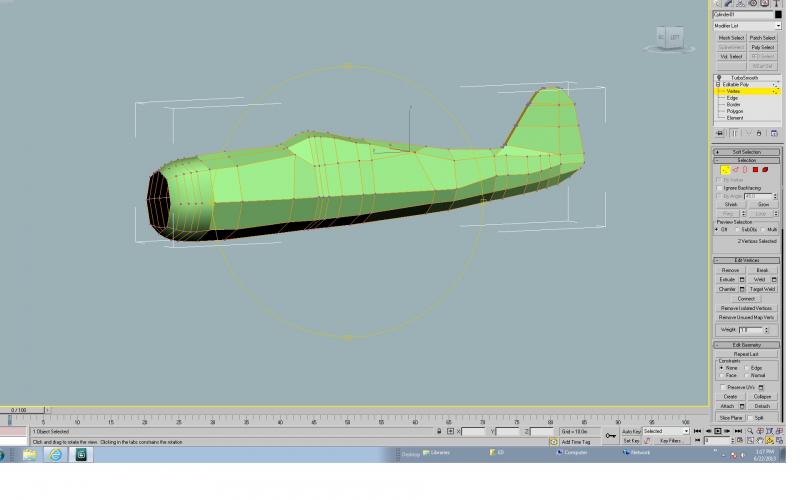Click the Selection Lock padlock icon
The width and height of the screenshot is (800, 500).
(x=439, y=432)
